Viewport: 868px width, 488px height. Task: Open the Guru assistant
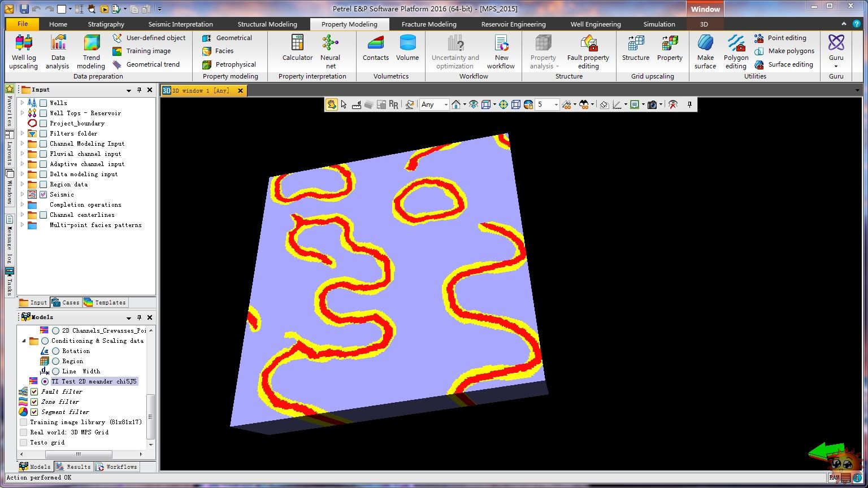[836, 52]
